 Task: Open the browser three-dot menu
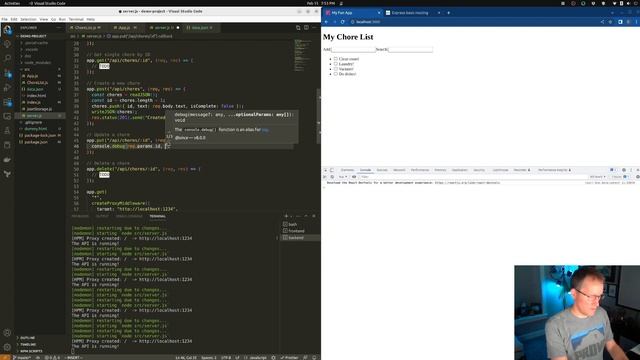(636, 22)
